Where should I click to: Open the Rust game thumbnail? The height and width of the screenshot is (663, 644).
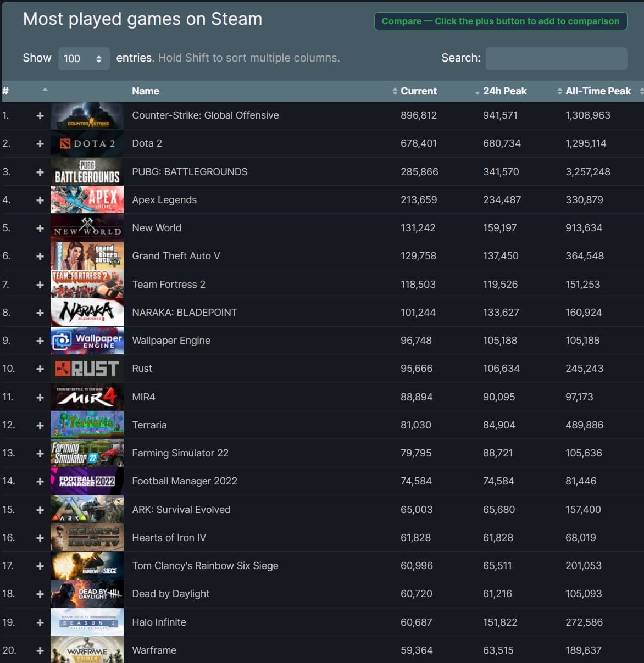tap(87, 369)
